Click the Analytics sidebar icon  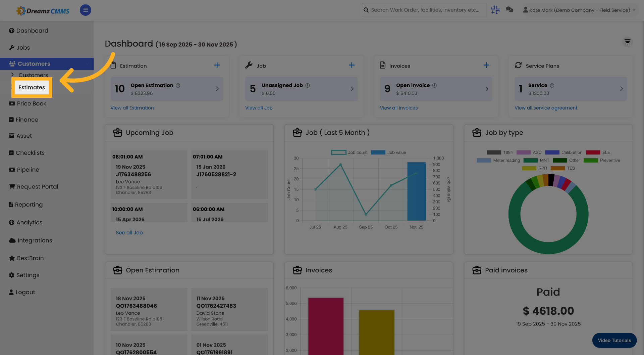12,222
